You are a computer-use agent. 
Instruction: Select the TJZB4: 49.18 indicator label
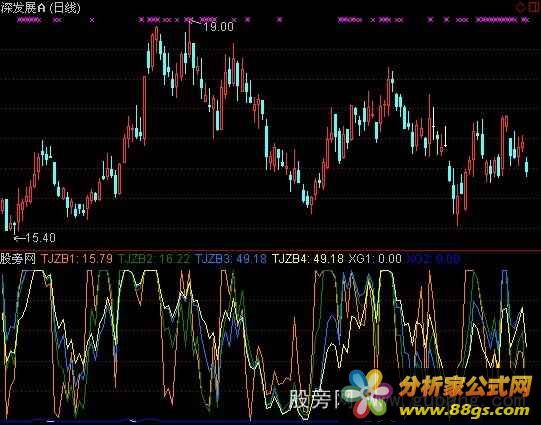click(x=308, y=259)
